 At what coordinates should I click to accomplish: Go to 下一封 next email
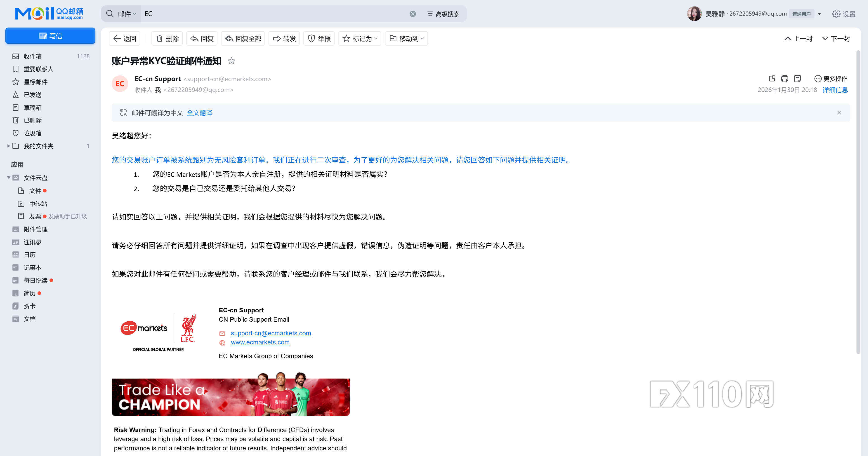coord(836,38)
